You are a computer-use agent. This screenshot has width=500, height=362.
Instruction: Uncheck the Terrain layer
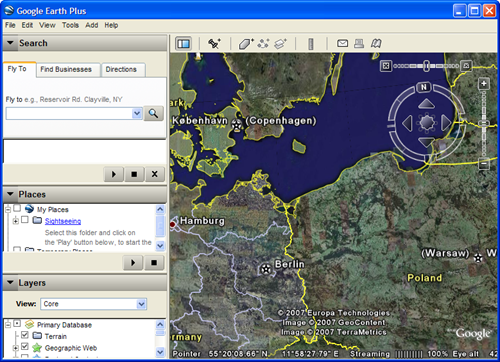point(25,335)
